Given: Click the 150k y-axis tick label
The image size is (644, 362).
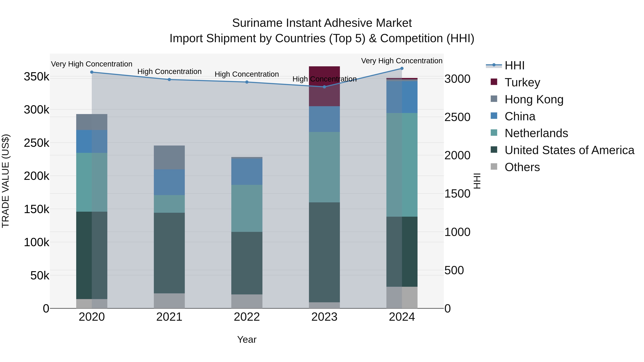Looking at the screenshot, I should (x=37, y=209).
